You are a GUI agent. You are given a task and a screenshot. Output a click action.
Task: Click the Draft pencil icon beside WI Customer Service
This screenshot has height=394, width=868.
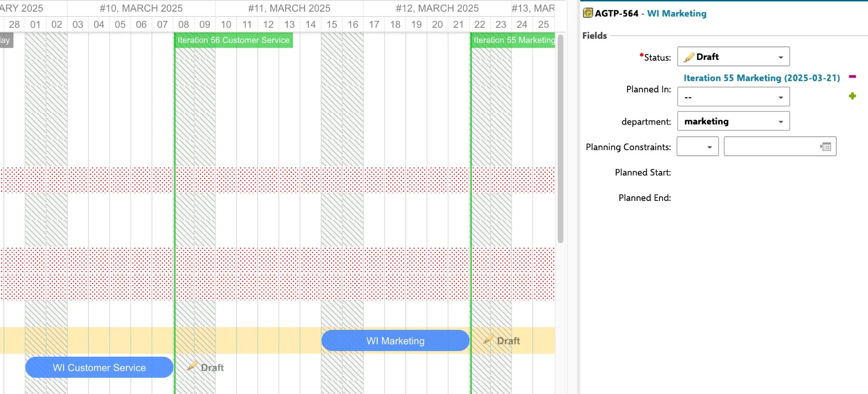click(192, 366)
